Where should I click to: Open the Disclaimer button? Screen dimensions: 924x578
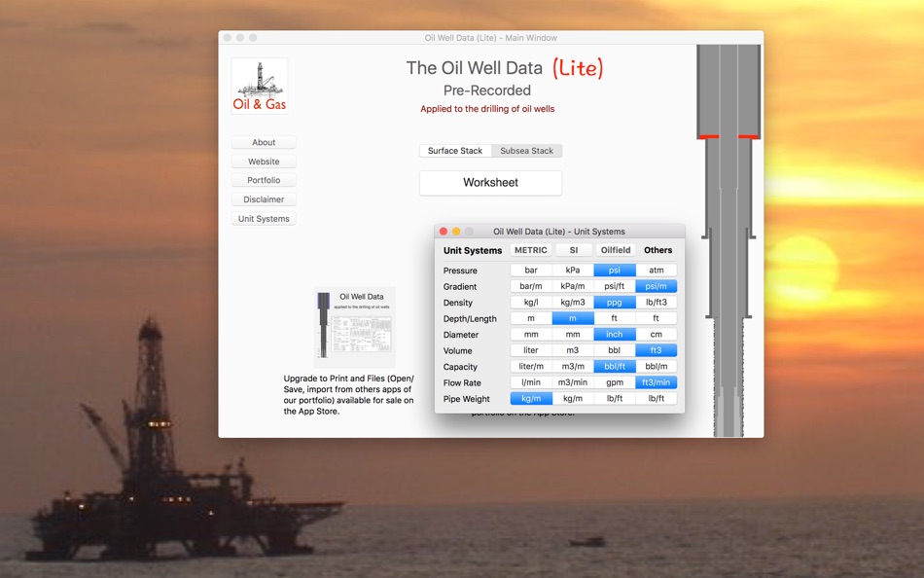[x=264, y=199]
